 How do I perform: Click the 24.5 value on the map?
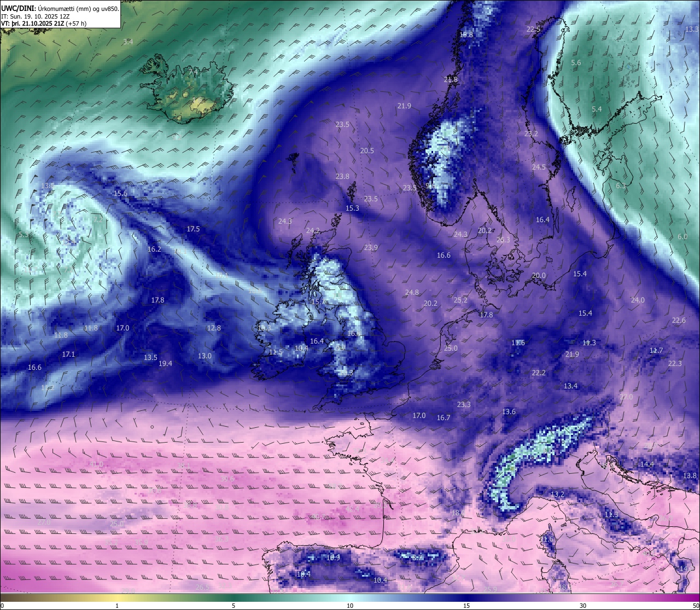coord(539,167)
